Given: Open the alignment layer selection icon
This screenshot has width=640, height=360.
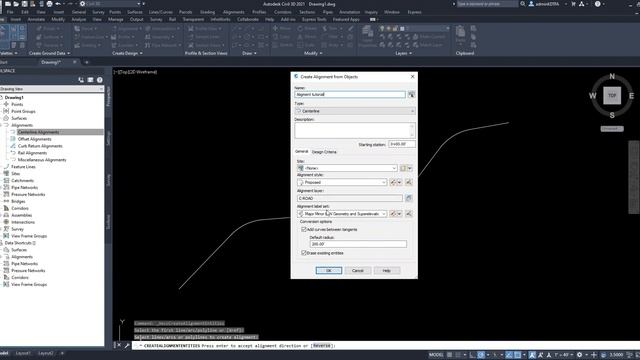Looking at the screenshot, I should coord(409,198).
